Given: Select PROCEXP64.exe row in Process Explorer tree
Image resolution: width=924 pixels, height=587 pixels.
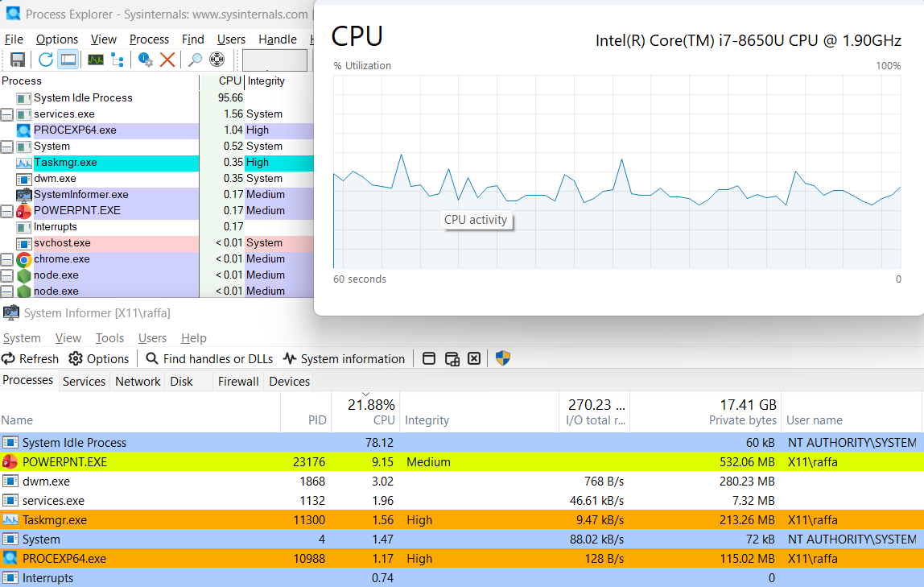Looking at the screenshot, I should (x=157, y=130).
